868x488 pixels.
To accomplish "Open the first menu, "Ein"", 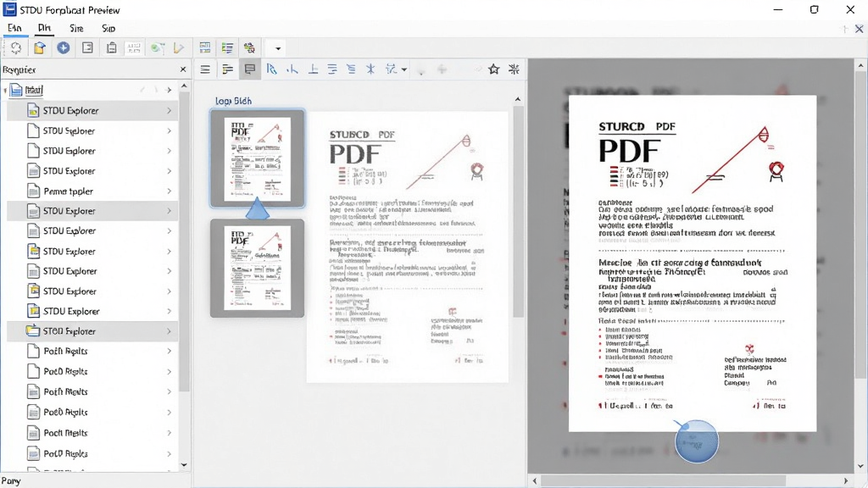I will click(14, 28).
